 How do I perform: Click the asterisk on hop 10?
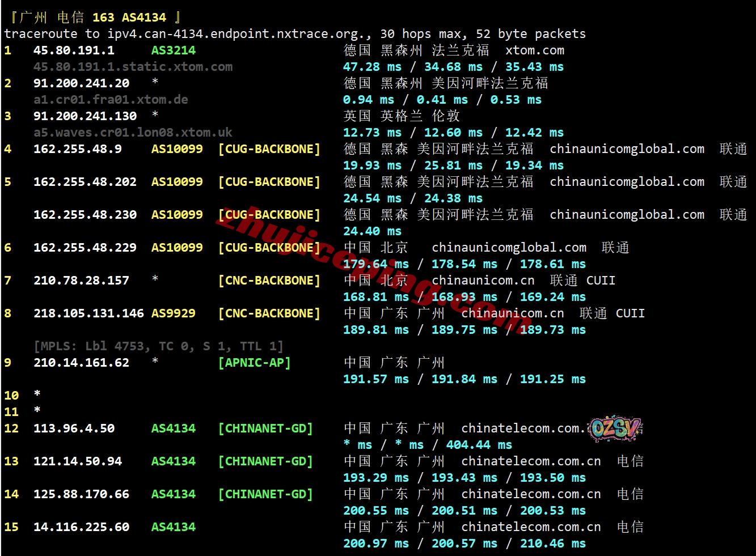click(x=37, y=395)
